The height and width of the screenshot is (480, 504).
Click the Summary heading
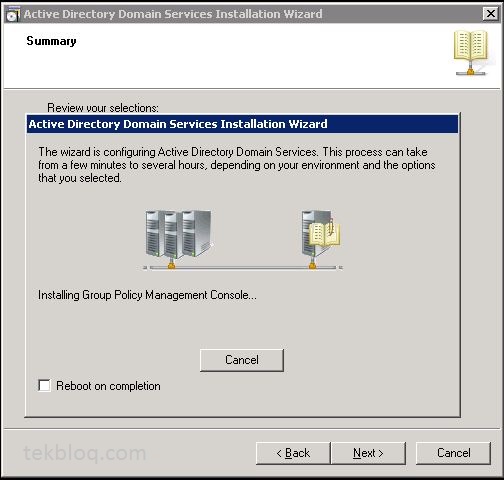click(51, 41)
